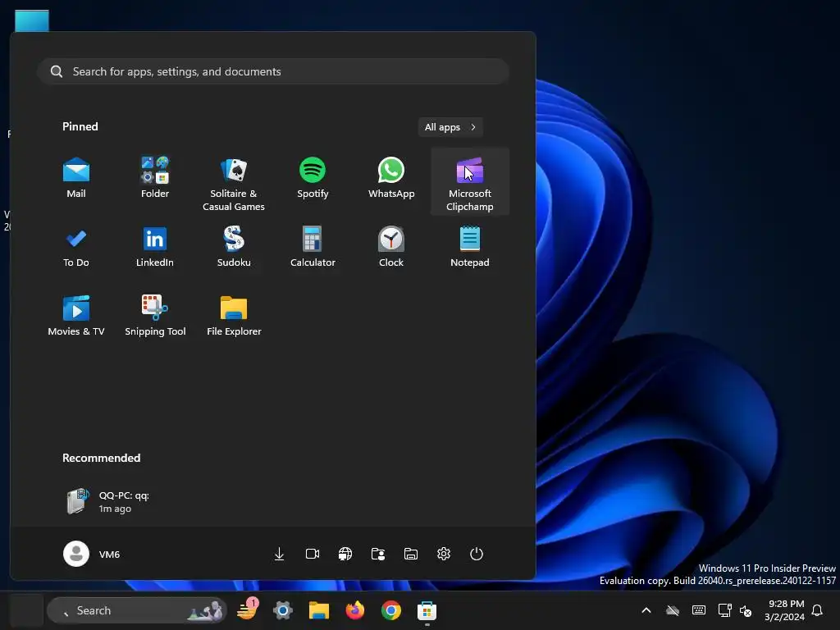The height and width of the screenshot is (630, 840).
Task: Open the pinned Folder group
Action: point(155,179)
